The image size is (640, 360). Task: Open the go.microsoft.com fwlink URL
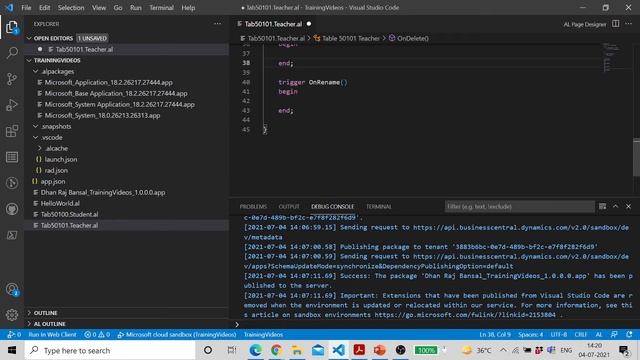(x=465, y=315)
